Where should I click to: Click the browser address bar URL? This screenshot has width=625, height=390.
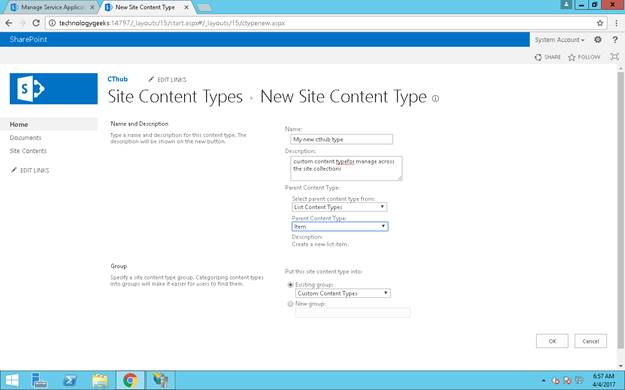click(172, 23)
